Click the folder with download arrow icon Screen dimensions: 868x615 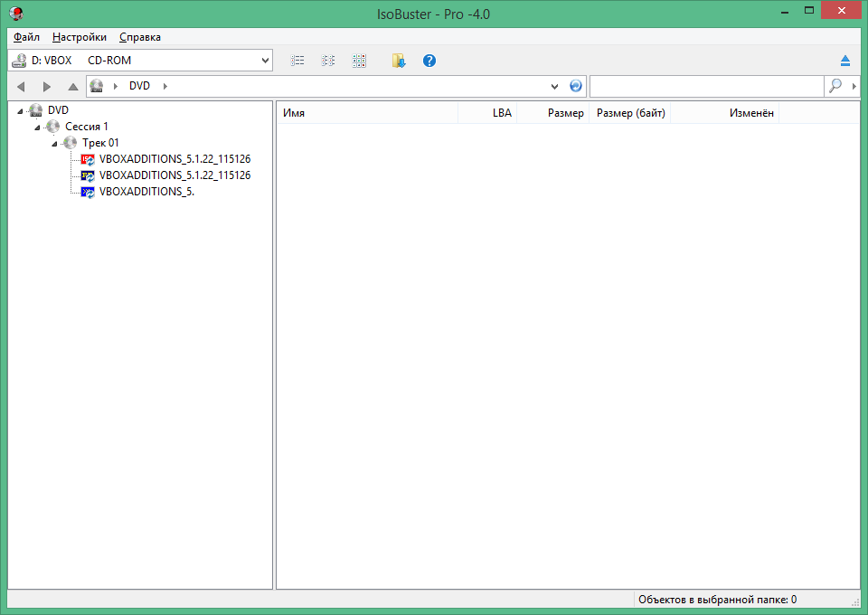tap(399, 61)
